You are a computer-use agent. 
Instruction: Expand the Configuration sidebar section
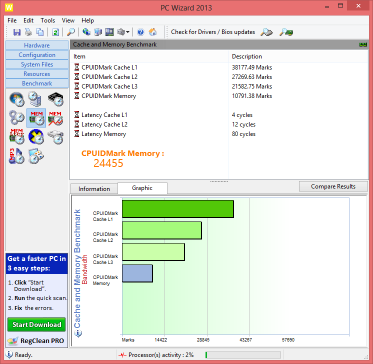point(37,55)
